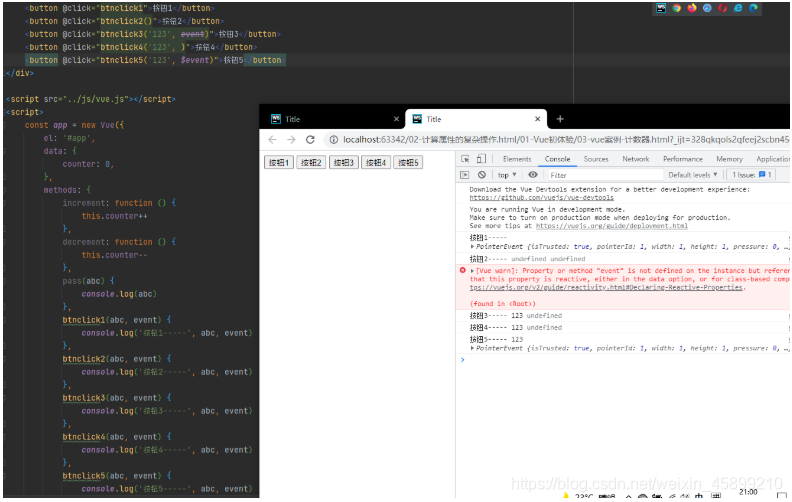Expand PointerEvent under 按钮5 log
This screenshot has height=502, width=792.
[472, 348]
